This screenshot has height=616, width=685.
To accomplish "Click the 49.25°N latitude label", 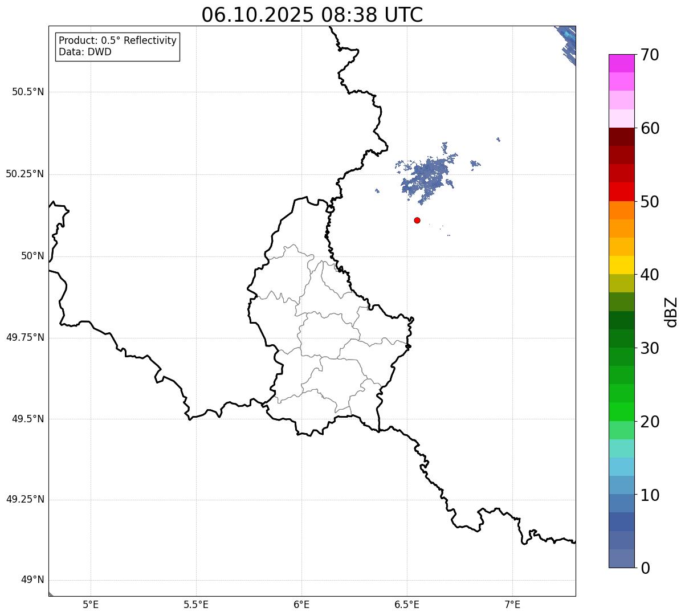I will (x=25, y=500).
